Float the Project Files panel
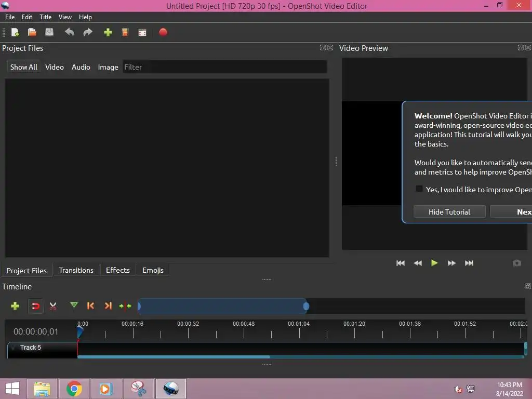This screenshot has height=399, width=532. pyautogui.click(x=323, y=47)
